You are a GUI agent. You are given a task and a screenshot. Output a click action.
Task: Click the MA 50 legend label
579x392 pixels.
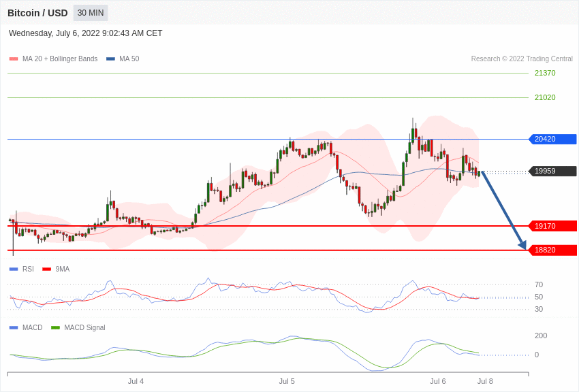tap(129, 59)
